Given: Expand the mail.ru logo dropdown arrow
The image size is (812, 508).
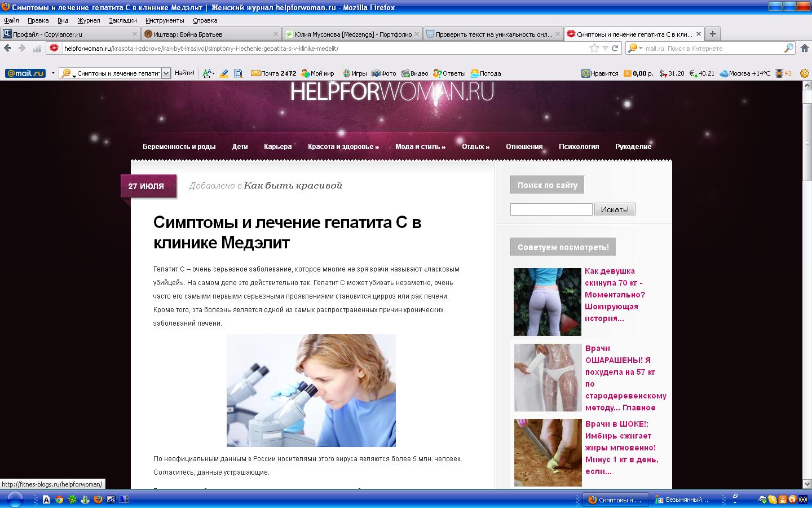Looking at the screenshot, I should click(x=53, y=73).
